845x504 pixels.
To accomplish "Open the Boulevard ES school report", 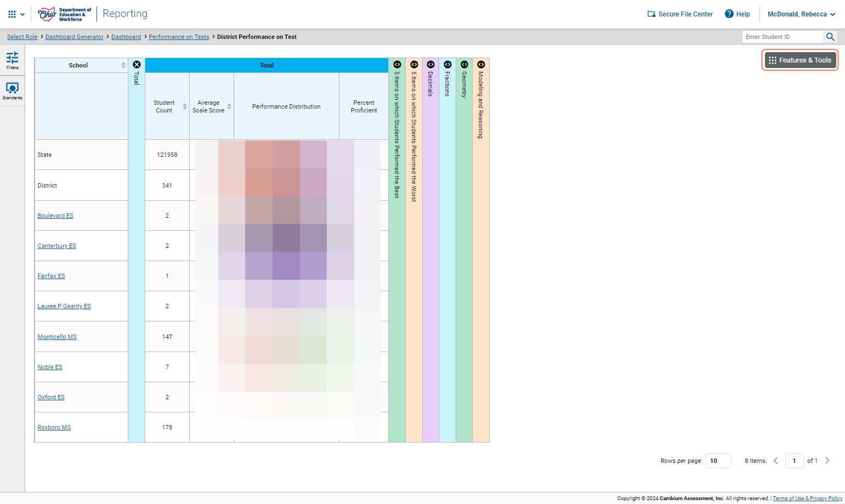I will coord(55,216).
